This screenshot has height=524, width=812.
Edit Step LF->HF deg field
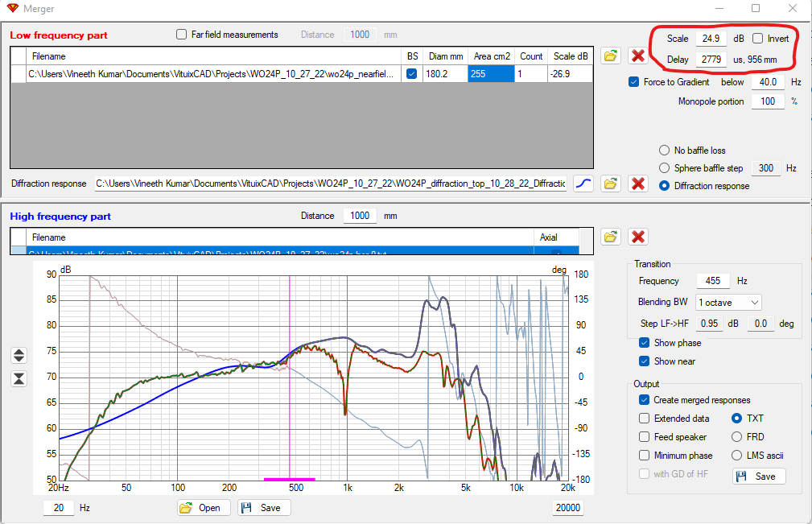coord(760,324)
